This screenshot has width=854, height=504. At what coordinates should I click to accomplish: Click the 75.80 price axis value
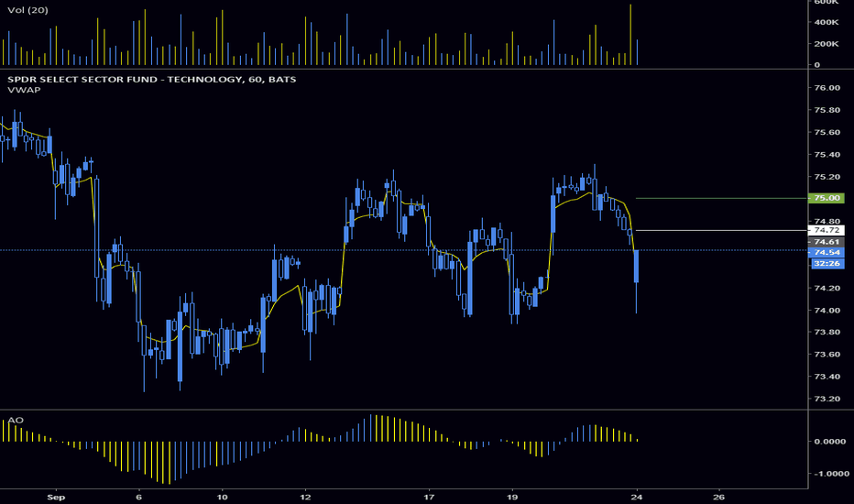pyautogui.click(x=827, y=110)
